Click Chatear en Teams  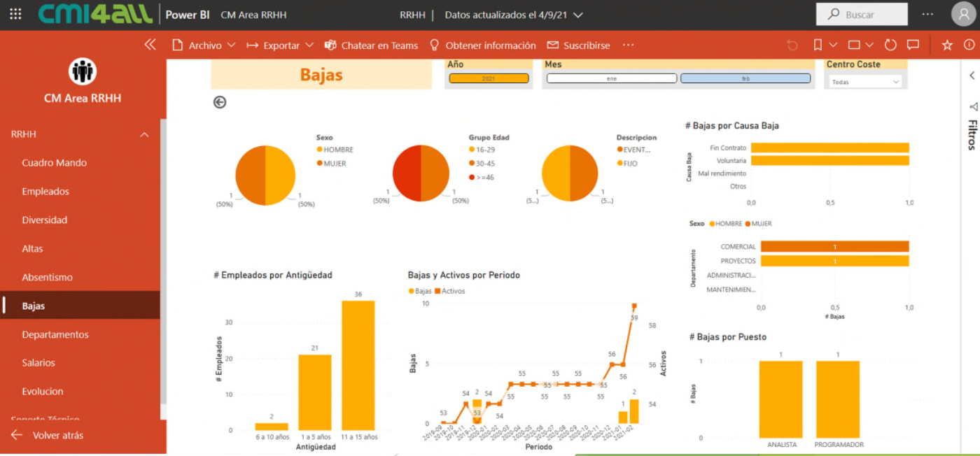pyautogui.click(x=372, y=45)
